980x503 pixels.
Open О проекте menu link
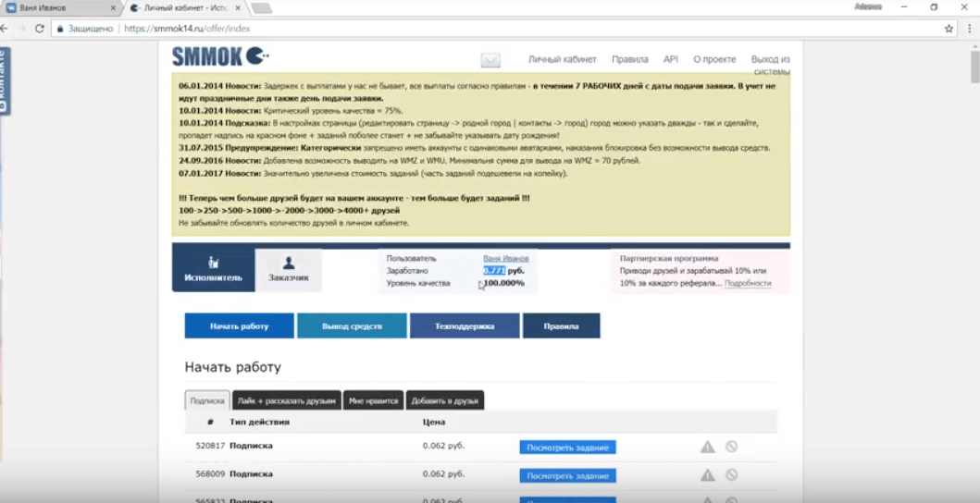pos(714,59)
